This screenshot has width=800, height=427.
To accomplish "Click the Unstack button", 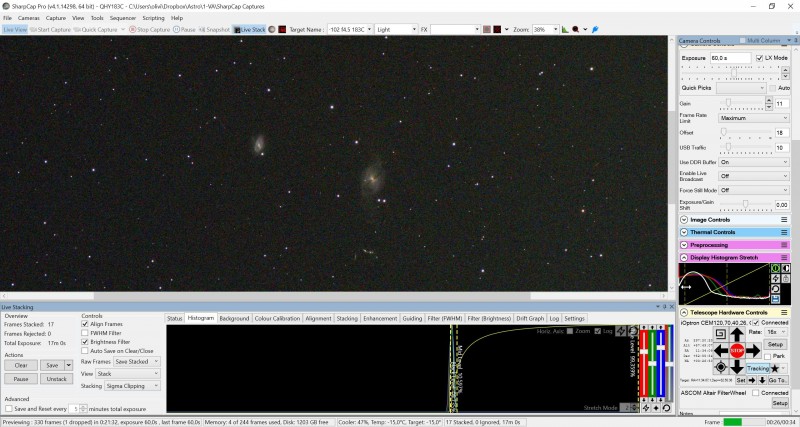I will [57, 379].
